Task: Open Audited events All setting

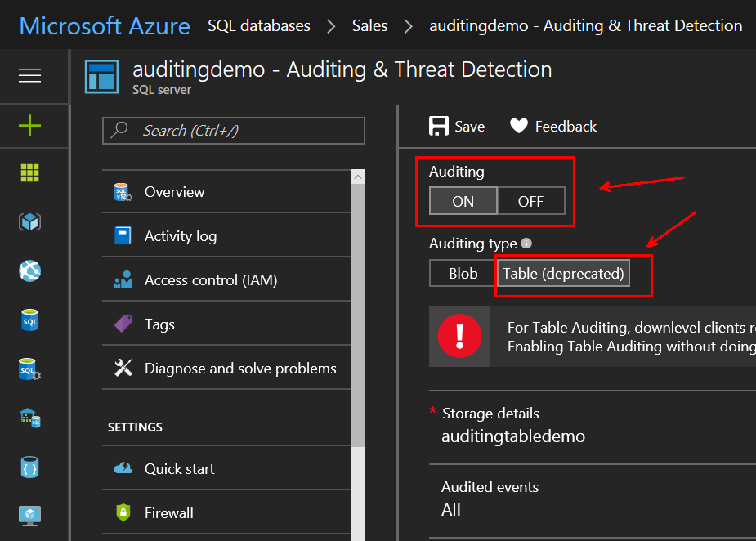Action: tap(593, 502)
